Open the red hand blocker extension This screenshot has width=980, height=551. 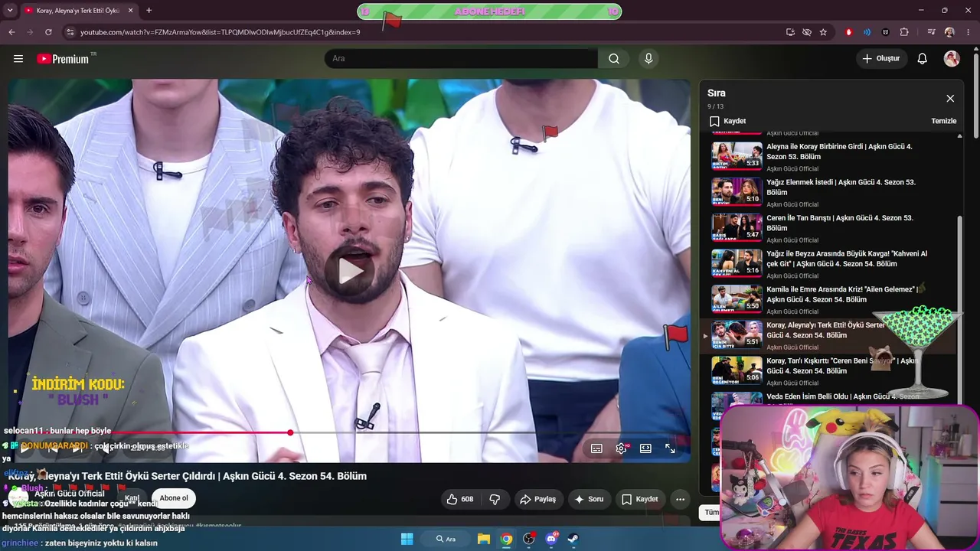(x=848, y=32)
